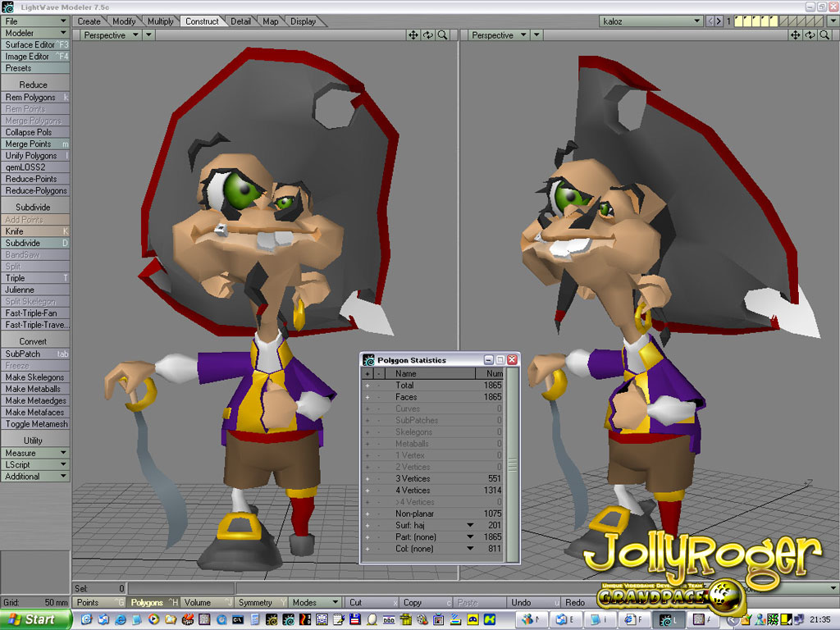Open the command prompt quick launch icon
840x630 pixels.
coord(237,620)
